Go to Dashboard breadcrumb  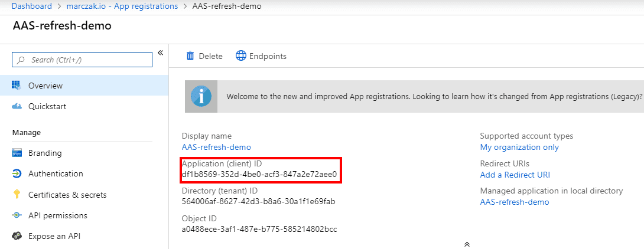tap(31, 6)
